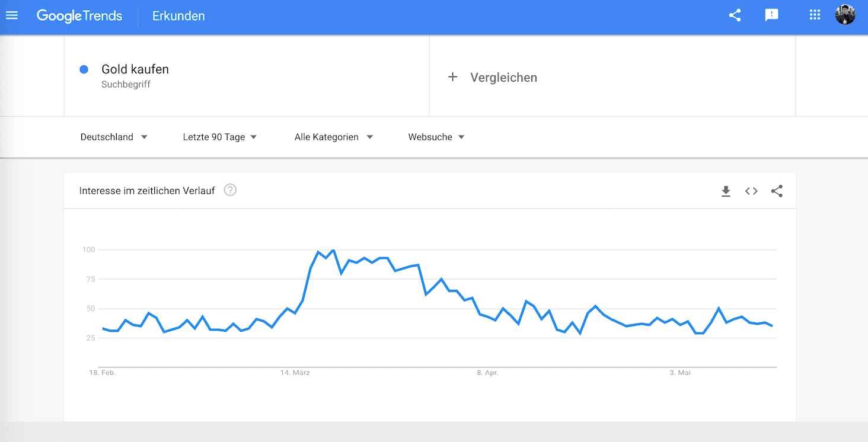Open the Erkunden page tab
The image size is (868, 442).
pos(178,16)
